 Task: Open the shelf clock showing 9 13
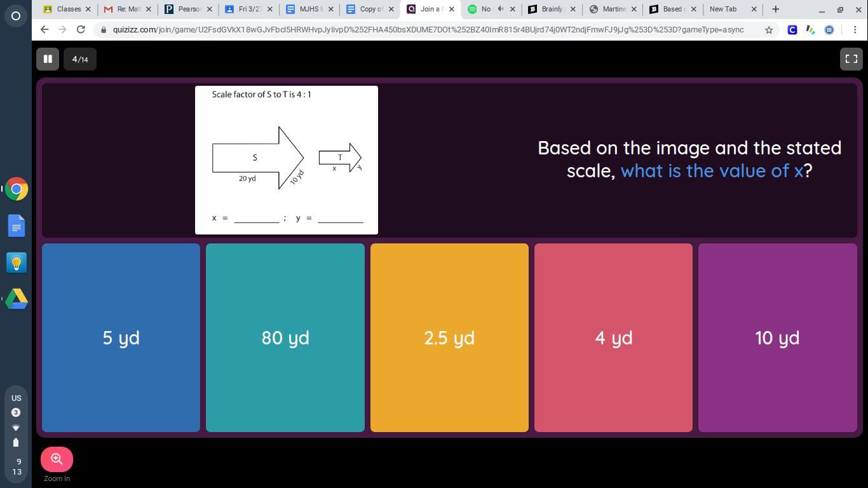tap(17, 467)
